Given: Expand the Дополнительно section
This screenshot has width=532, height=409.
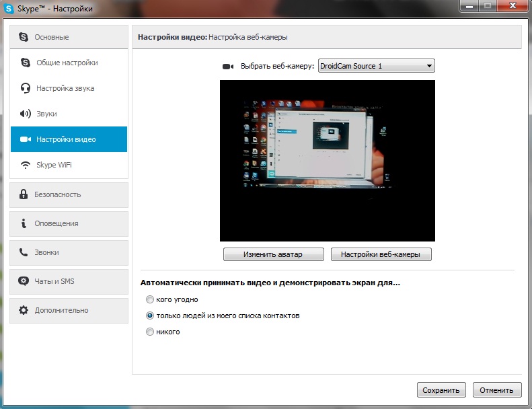Looking at the screenshot, I should click(x=69, y=311).
